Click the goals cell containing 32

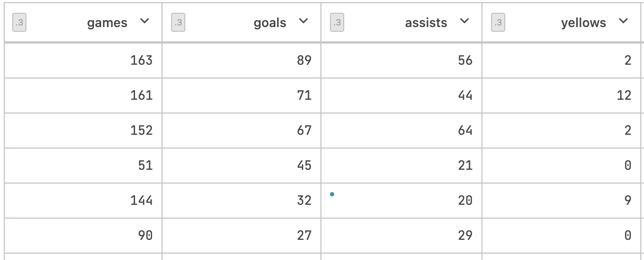(304, 201)
